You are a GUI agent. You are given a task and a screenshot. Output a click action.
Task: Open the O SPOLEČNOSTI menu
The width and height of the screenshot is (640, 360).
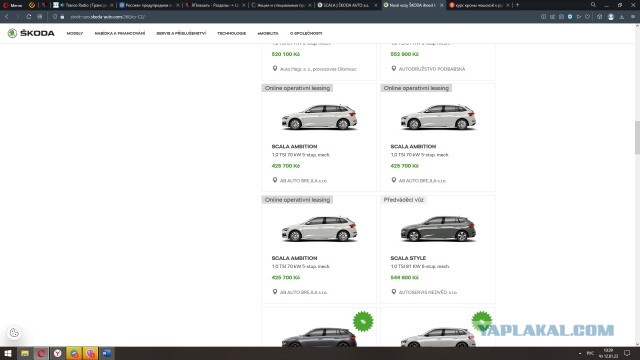pos(306,33)
